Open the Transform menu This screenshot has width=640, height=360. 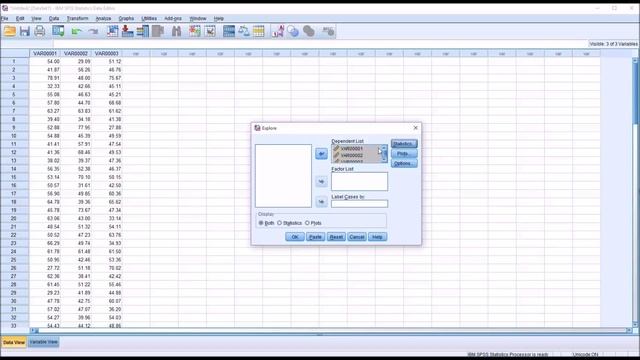click(78, 18)
